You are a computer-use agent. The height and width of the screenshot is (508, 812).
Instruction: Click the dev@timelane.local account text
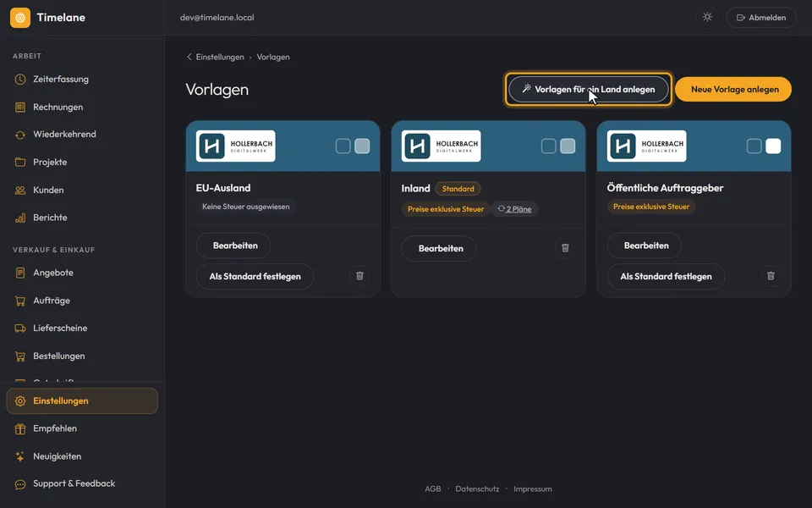click(217, 18)
